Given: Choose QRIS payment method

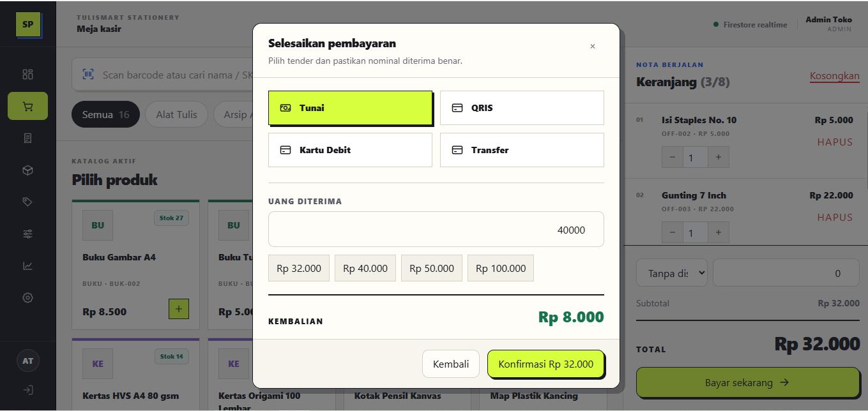Looking at the screenshot, I should point(522,108).
